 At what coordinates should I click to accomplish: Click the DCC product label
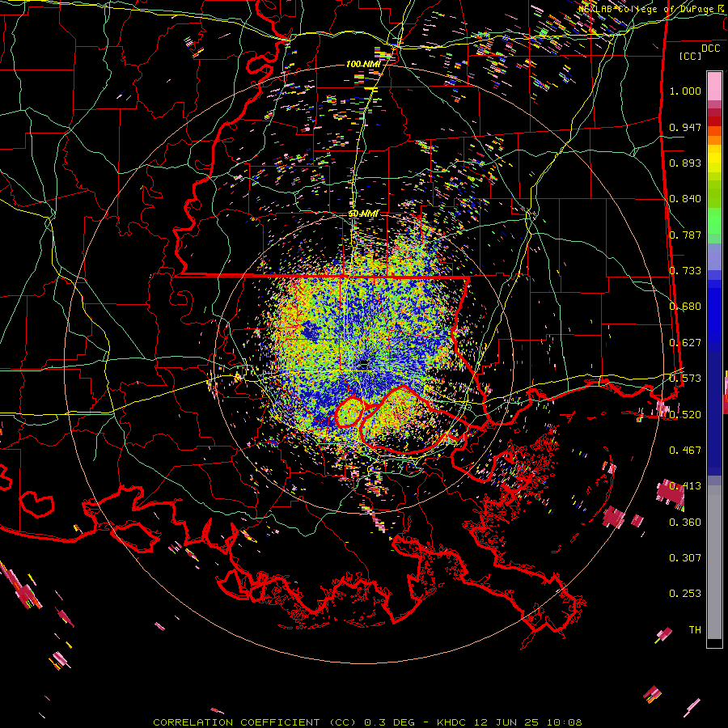710,49
